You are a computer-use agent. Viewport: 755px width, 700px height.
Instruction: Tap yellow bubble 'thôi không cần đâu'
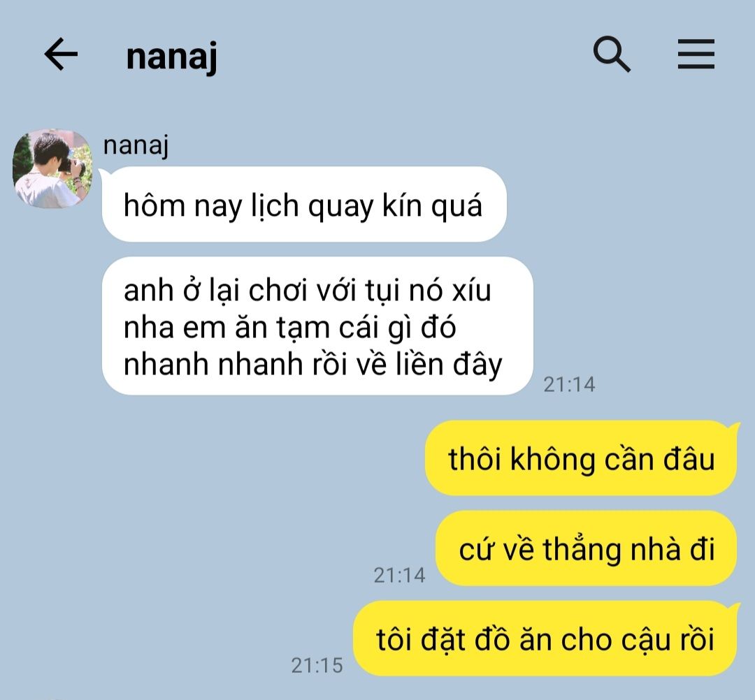tap(582, 458)
